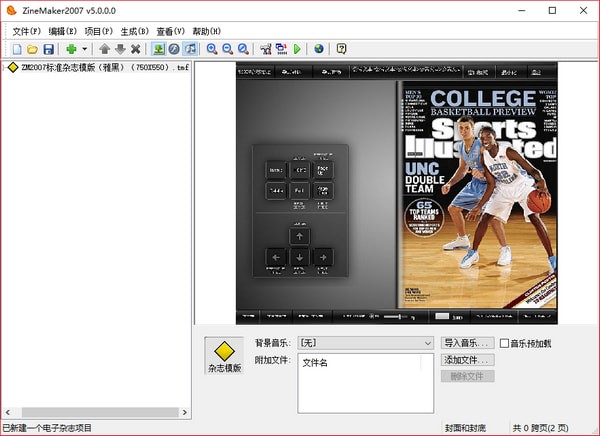The image size is (600, 436).
Task: Click the delete X toolbar icon
Action: pyautogui.click(x=135, y=49)
